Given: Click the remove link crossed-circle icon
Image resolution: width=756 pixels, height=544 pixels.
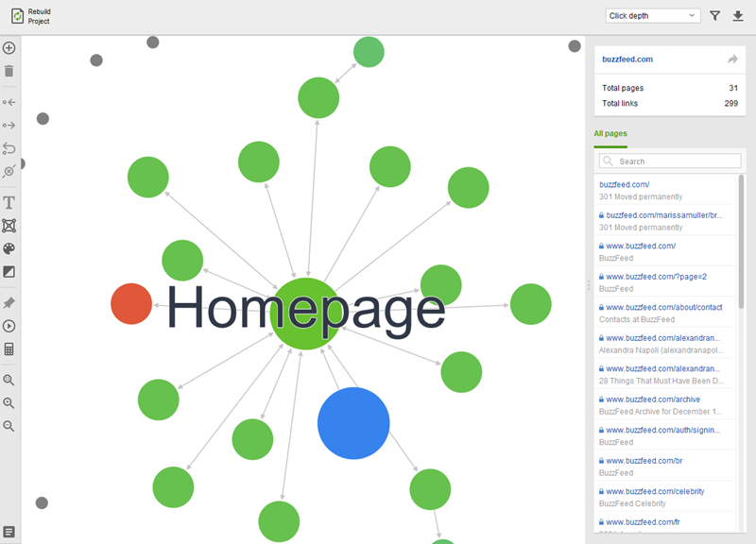Looking at the screenshot, I should pyautogui.click(x=9, y=172).
